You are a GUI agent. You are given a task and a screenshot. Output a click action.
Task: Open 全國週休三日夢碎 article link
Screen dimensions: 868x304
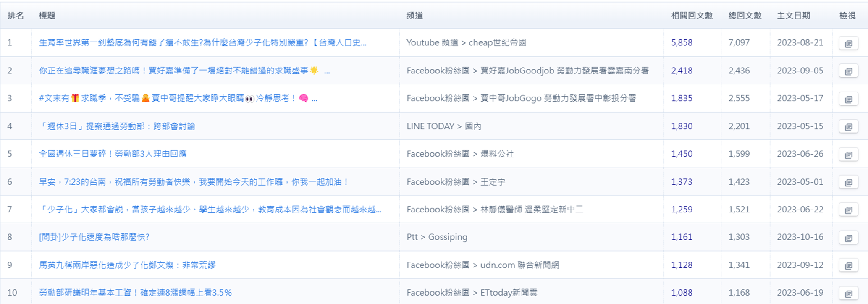113,154
